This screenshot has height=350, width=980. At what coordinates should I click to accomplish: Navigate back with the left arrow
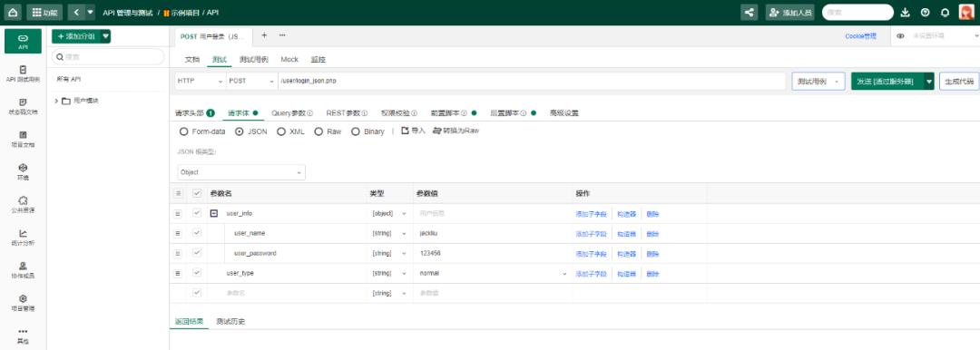point(75,13)
